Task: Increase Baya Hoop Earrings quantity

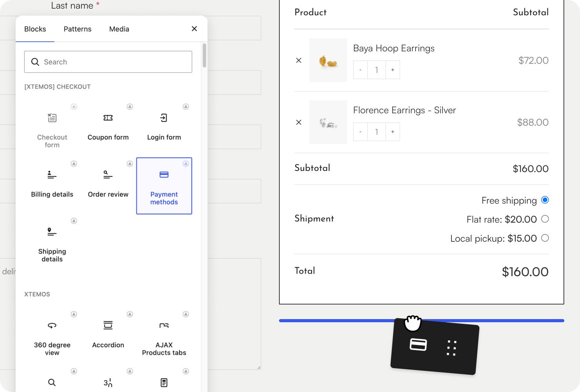Action: tap(393, 70)
